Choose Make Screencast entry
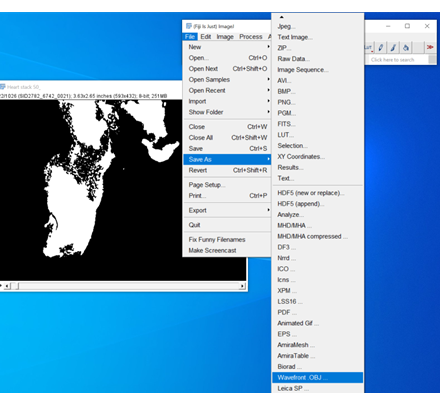Viewport: 440px width, 393px height. [227, 250]
